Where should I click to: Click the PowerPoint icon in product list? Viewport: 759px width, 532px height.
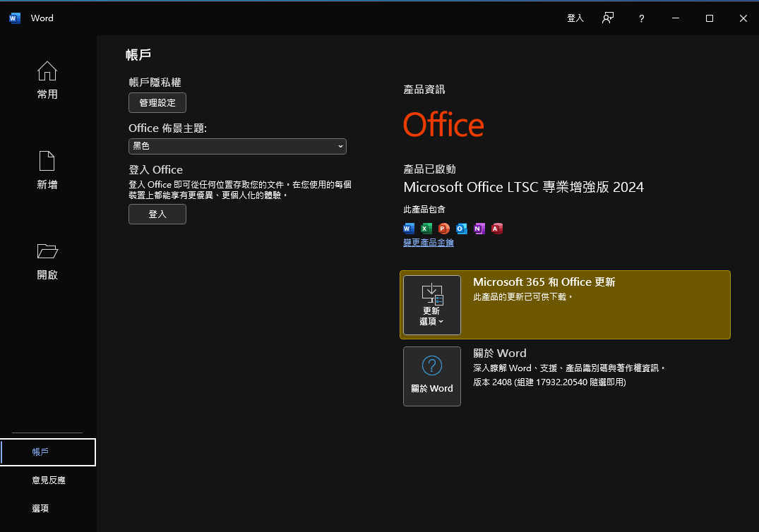(x=444, y=228)
